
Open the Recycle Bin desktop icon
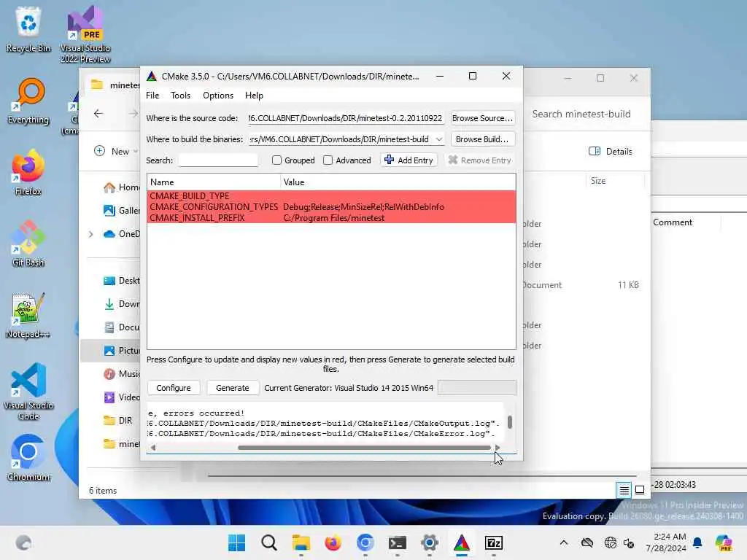(x=28, y=28)
